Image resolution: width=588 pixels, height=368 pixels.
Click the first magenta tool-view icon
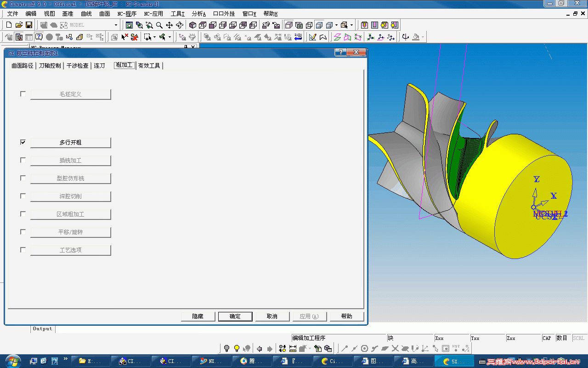click(364, 25)
